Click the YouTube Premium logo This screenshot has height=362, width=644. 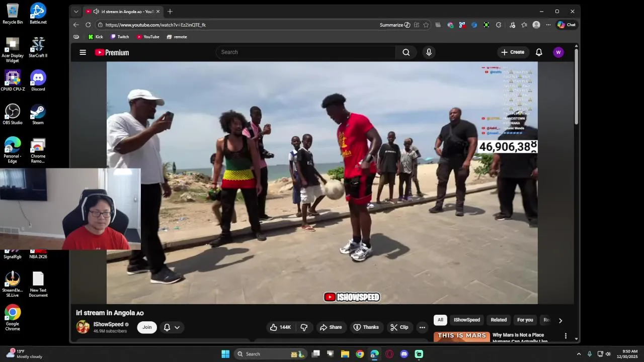coord(112,52)
